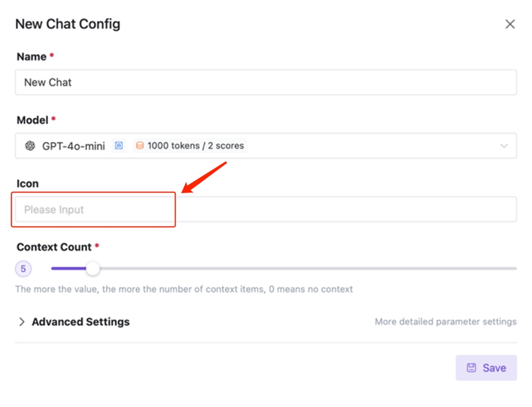Click the Icon field showing Please Input
Viewport: 532px width, 407px height.
pos(266,210)
